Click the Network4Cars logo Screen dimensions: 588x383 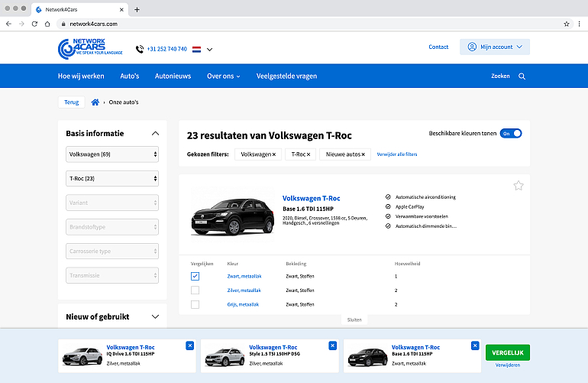[x=90, y=48]
